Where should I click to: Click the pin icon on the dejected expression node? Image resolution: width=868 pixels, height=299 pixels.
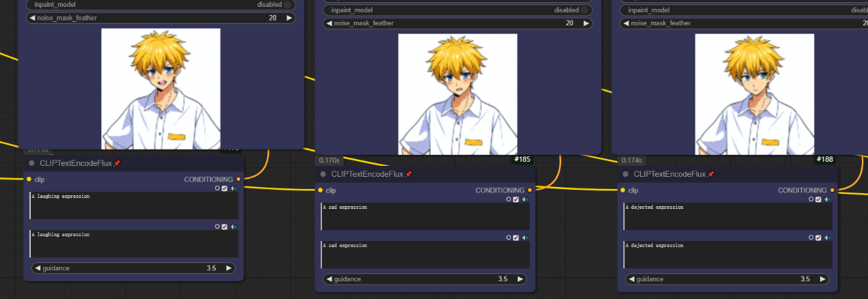pyautogui.click(x=711, y=175)
